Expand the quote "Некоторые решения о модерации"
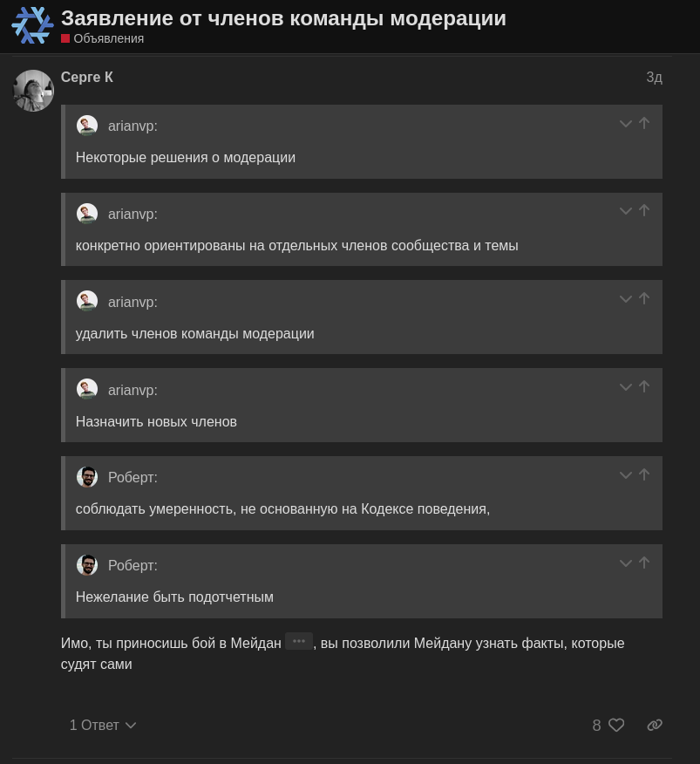This screenshot has width=700, height=764. (625, 124)
